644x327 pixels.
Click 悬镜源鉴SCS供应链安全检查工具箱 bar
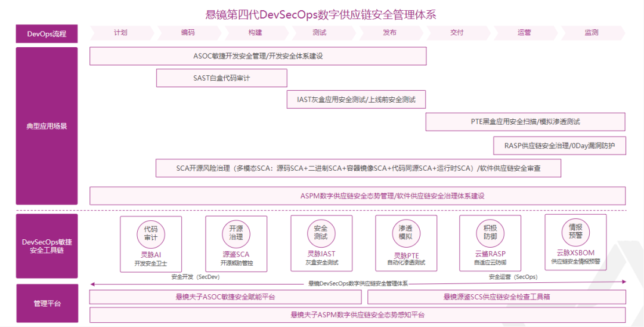[x=497, y=297]
